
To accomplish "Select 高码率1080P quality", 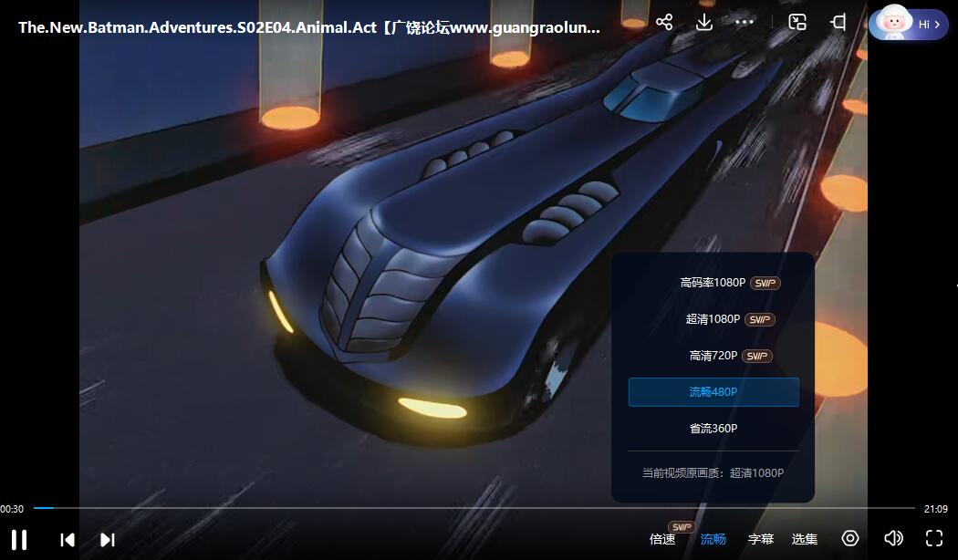I will click(713, 283).
